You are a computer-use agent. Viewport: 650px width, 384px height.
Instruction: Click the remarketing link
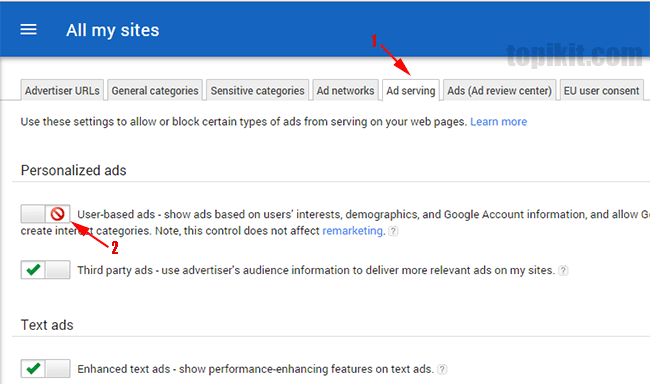tap(352, 231)
